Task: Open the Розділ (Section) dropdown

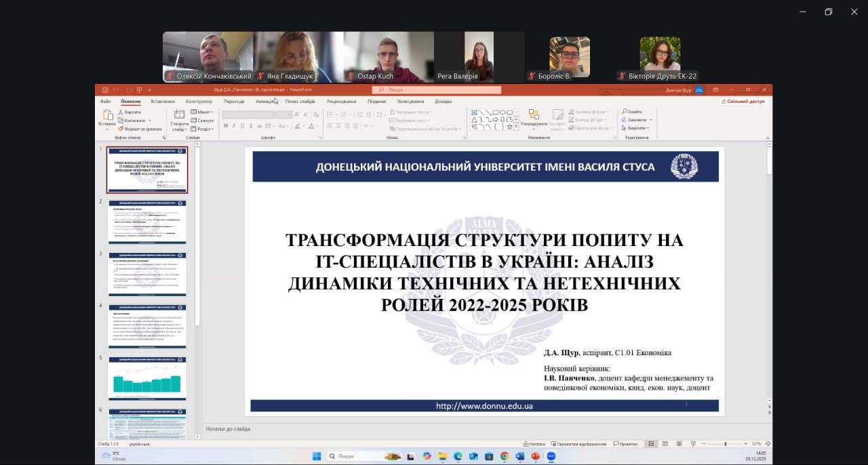Action: [203, 129]
